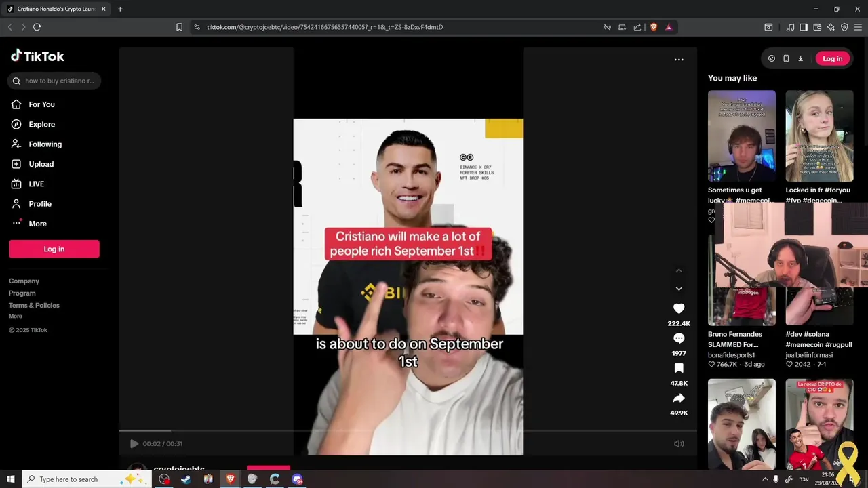
Task: Click the download desktop app icon
Action: pyautogui.click(x=800, y=59)
